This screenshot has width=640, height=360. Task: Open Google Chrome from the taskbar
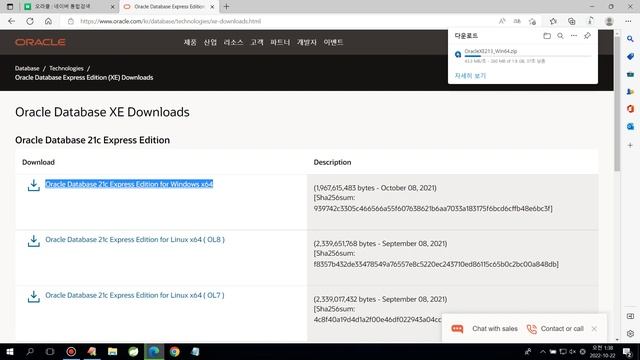[175, 351]
